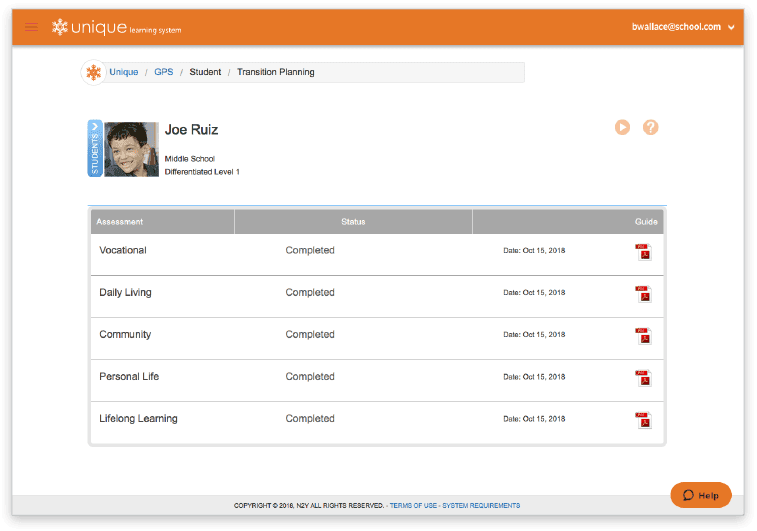Click the Help chat button
The height and width of the screenshot is (531, 757).
tap(701, 495)
